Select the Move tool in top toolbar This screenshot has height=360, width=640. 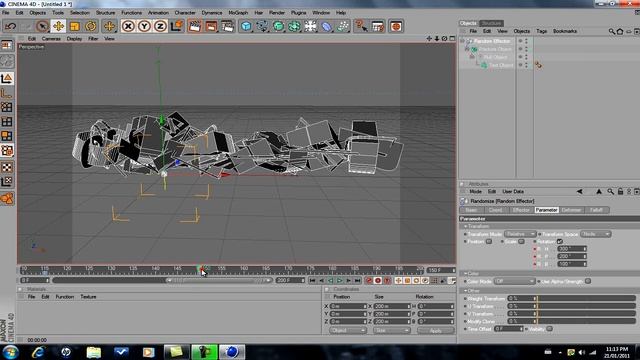[x=58, y=27]
